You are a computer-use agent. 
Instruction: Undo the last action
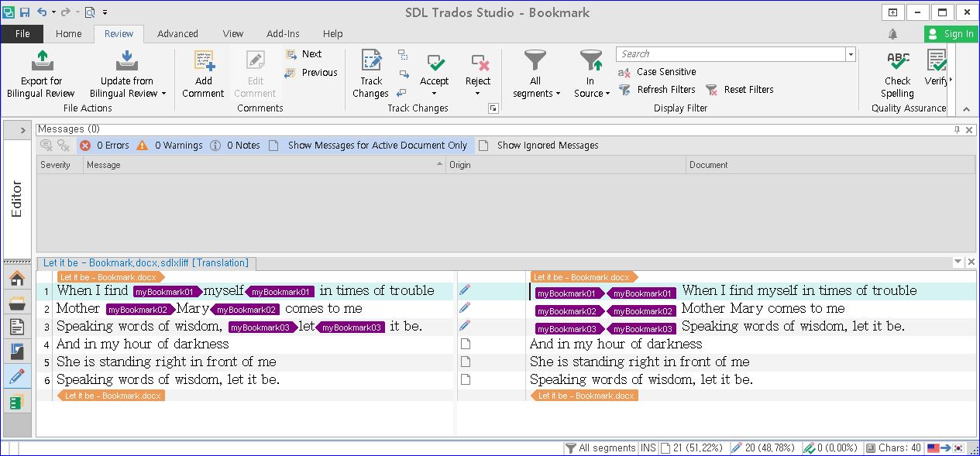43,12
